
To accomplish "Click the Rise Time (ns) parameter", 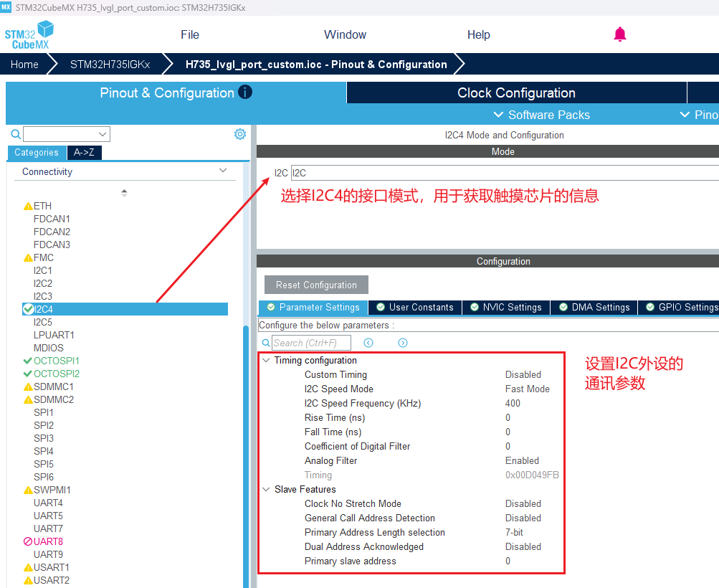I will pyautogui.click(x=335, y=418).
